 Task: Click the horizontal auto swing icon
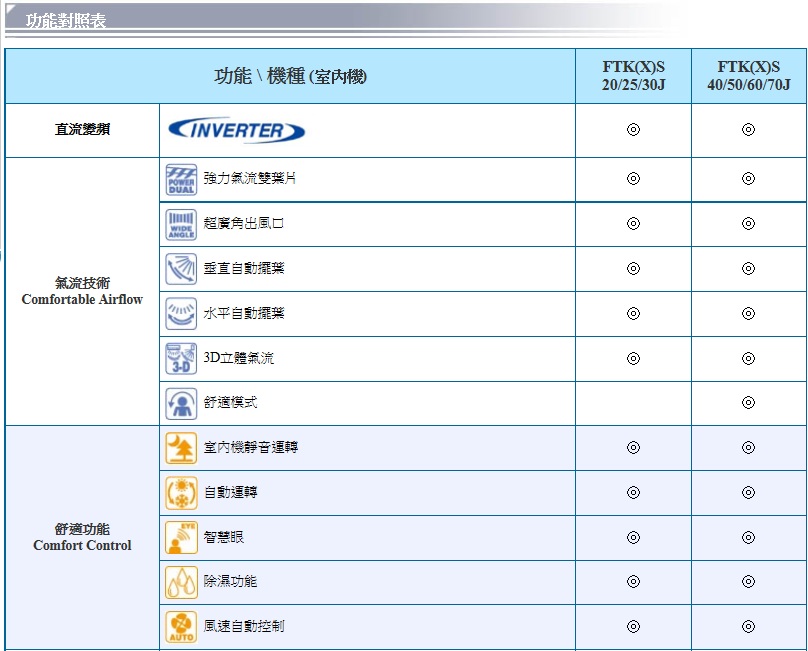point(181,314)
